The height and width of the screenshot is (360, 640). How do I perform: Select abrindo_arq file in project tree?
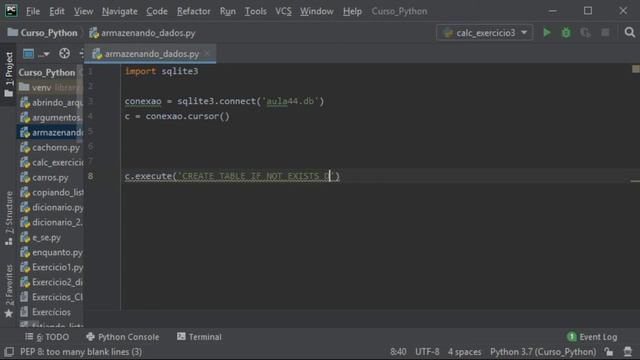[x=51, y=102]
